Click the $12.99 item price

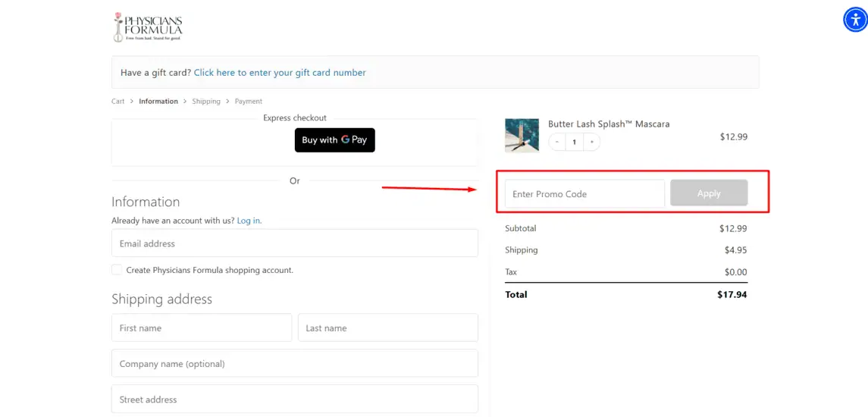(734, 136)
